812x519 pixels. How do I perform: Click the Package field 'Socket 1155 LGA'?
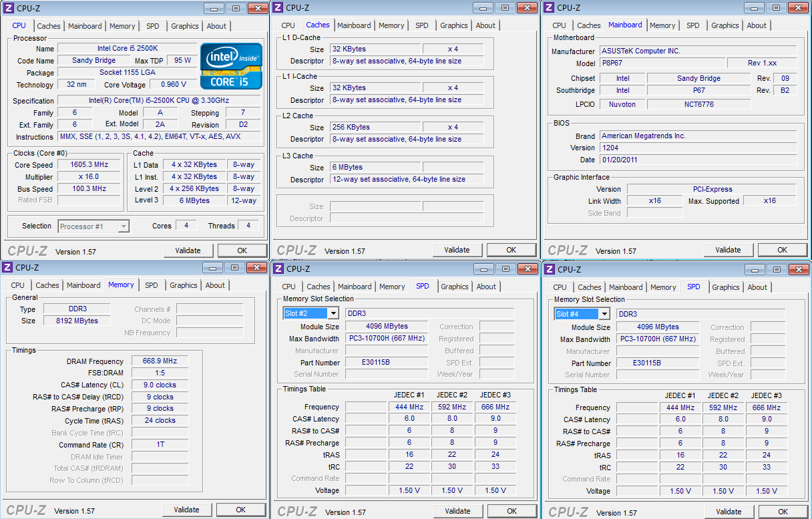click(x=127, y=72)
